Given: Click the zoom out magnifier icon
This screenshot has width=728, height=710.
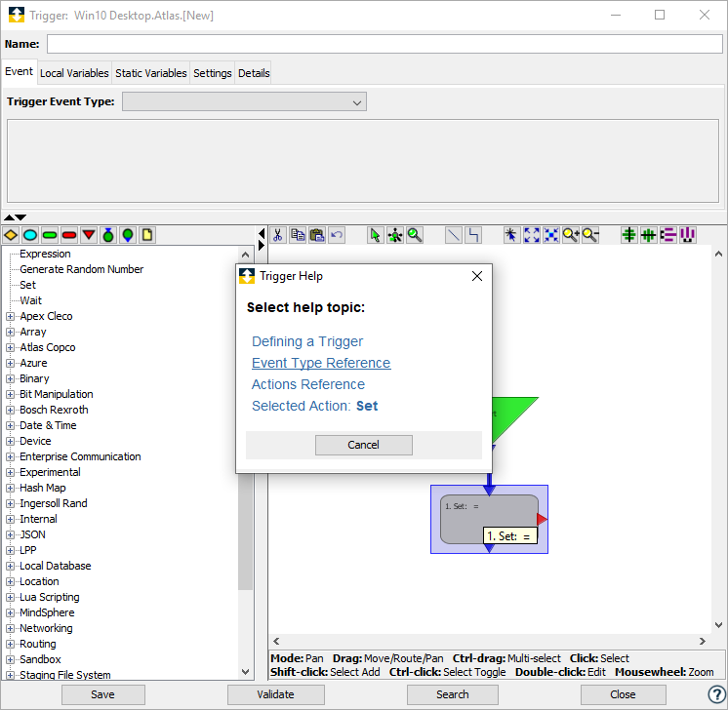Looking at the screenshot, I should pyautogui.click(x=590, y=235).
